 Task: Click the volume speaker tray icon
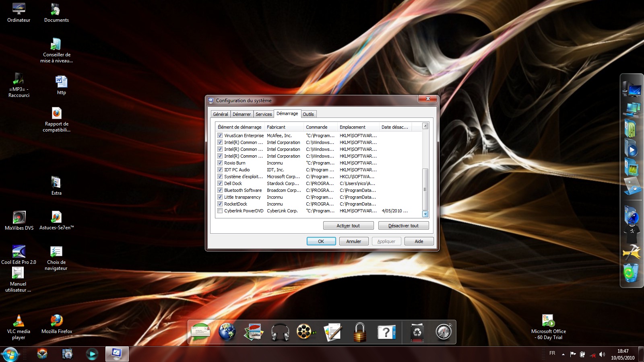click(x=602, y=354)
